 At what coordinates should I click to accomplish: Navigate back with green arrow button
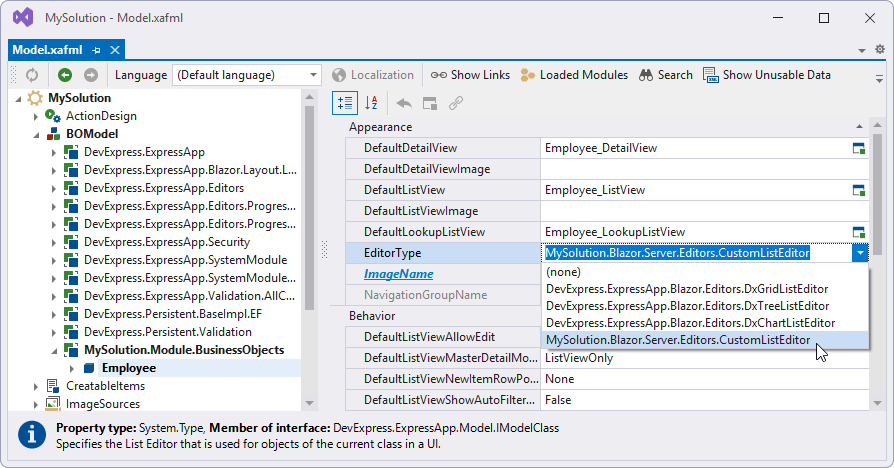(x=65, y=75)
